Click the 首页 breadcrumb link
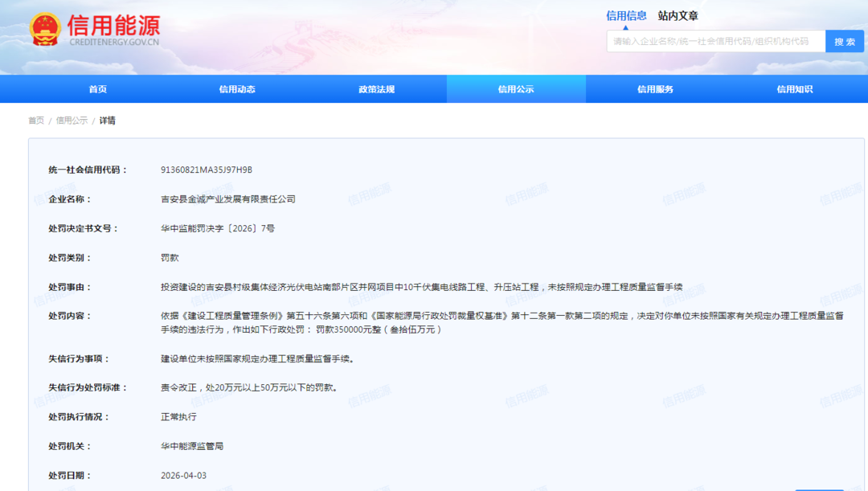This screenshot has width=868, height=491. [x=36, y=121]
